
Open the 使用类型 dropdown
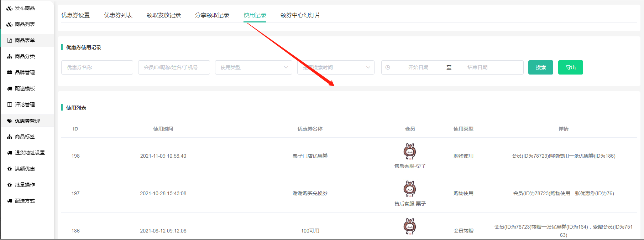coord(253,67)
